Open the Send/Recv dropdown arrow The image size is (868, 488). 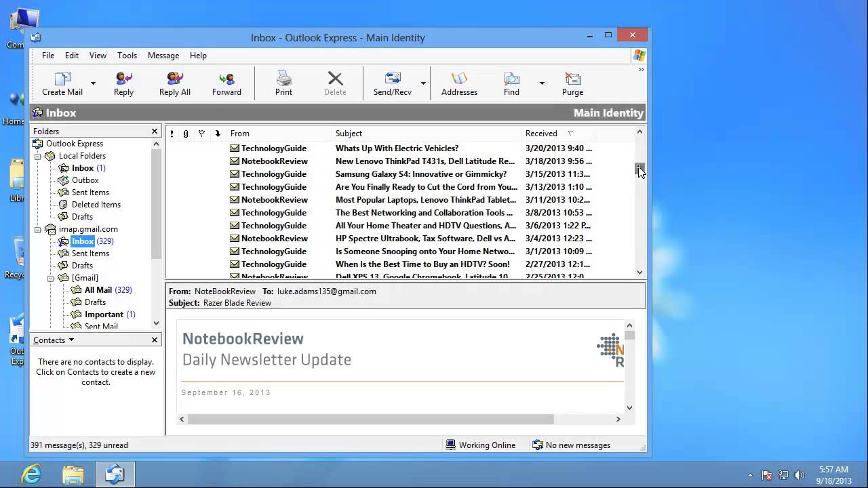[x=423, y=84]
